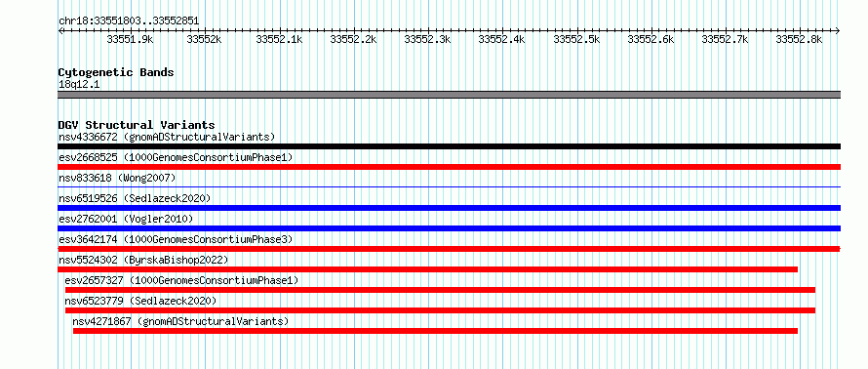Click the 33551.9k ruler position
Screen dimensions: 868x369
130,39
